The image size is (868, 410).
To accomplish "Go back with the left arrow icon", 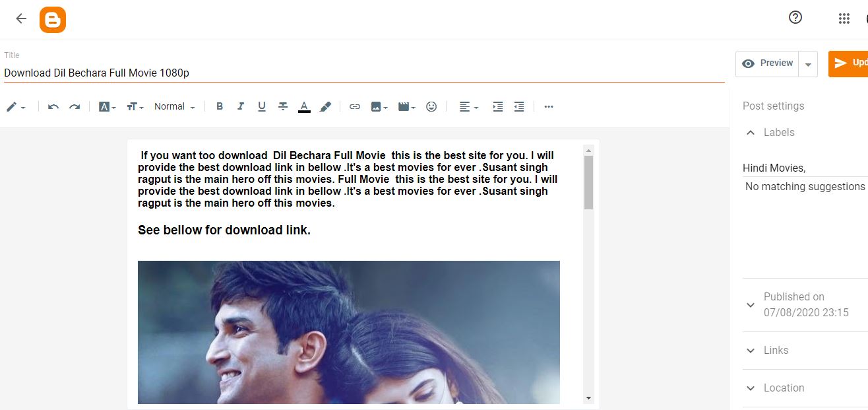I will coord(21,18).
